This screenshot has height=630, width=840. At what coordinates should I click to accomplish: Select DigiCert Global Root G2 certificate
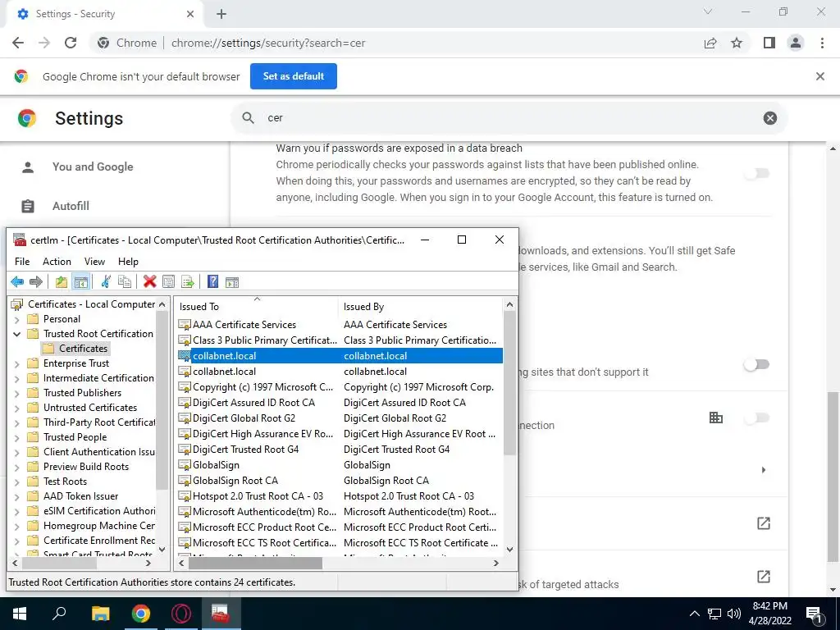(x=244, y=418)
